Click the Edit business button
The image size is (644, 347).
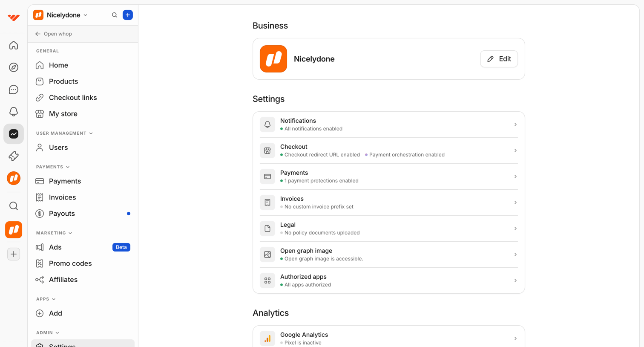[x=499, y=59]
